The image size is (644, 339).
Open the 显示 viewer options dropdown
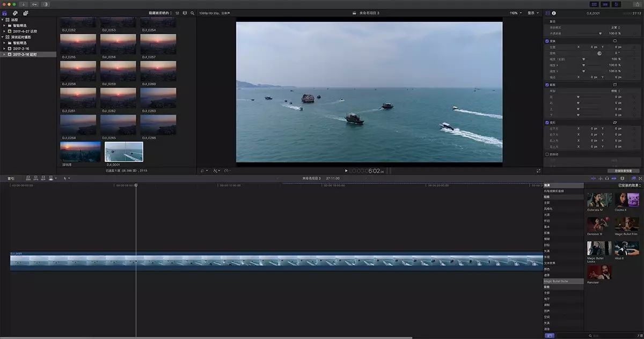[533, 13]
